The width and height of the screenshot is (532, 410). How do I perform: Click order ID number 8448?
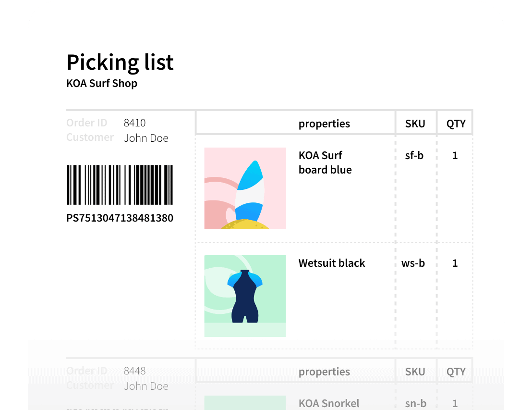(134, 371)
